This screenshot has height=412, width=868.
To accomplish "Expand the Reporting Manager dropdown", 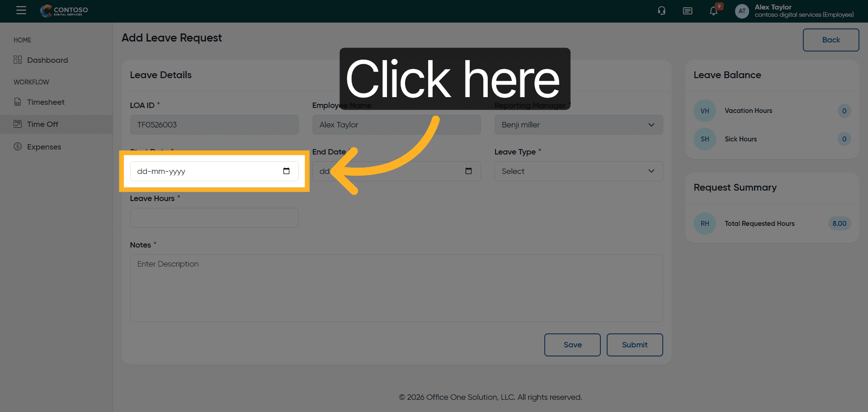I will (x=578, y=125).
